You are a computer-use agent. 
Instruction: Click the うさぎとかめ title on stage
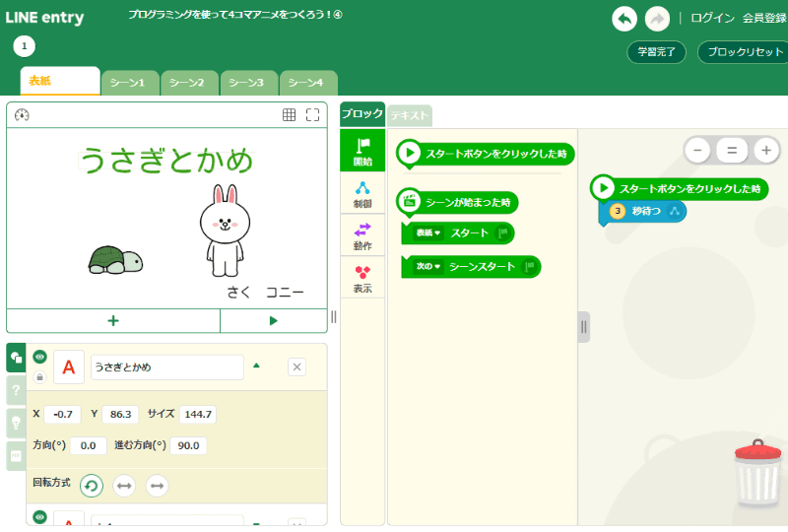click(x=166, y=161)
